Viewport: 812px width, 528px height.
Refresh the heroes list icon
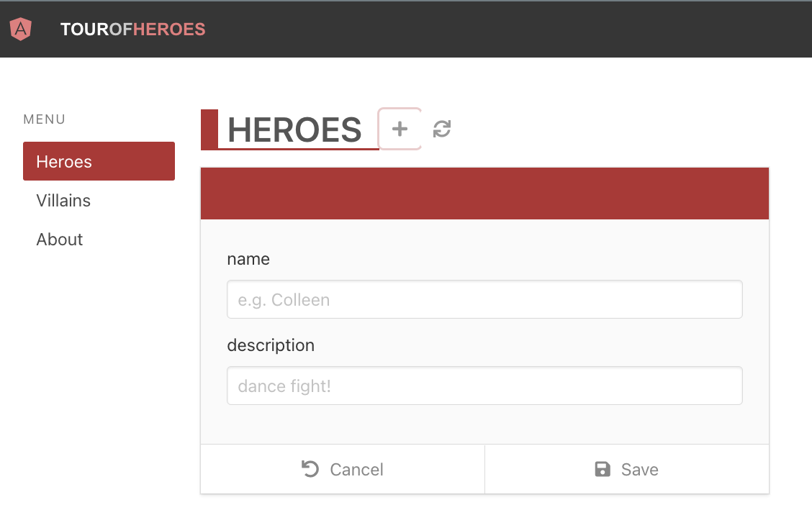(x=442, y=129)
